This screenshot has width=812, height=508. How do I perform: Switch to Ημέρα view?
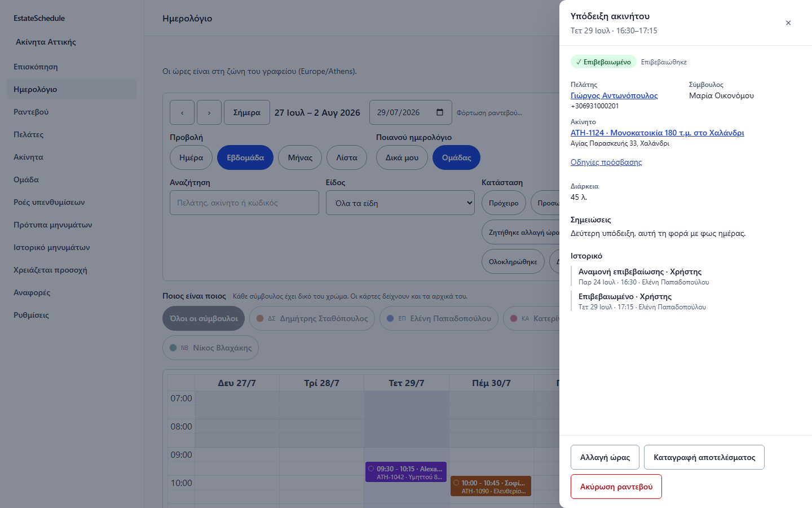point(191,157)
